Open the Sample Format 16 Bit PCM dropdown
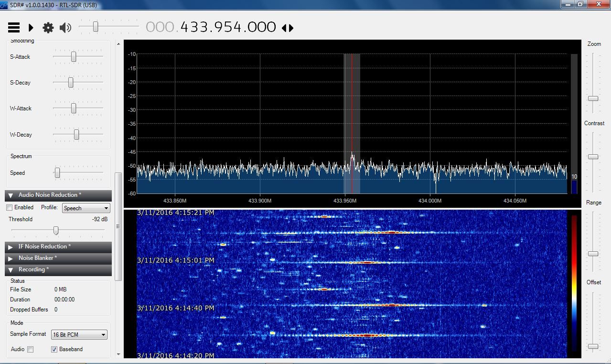 (x=79, y=335)
